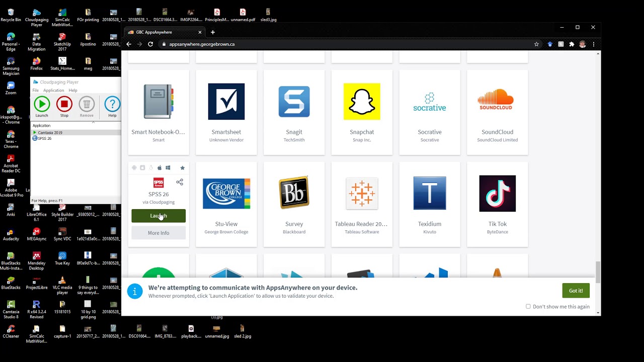Check Don't show me this again
This screenshot has height=362, width=644.
528,306
